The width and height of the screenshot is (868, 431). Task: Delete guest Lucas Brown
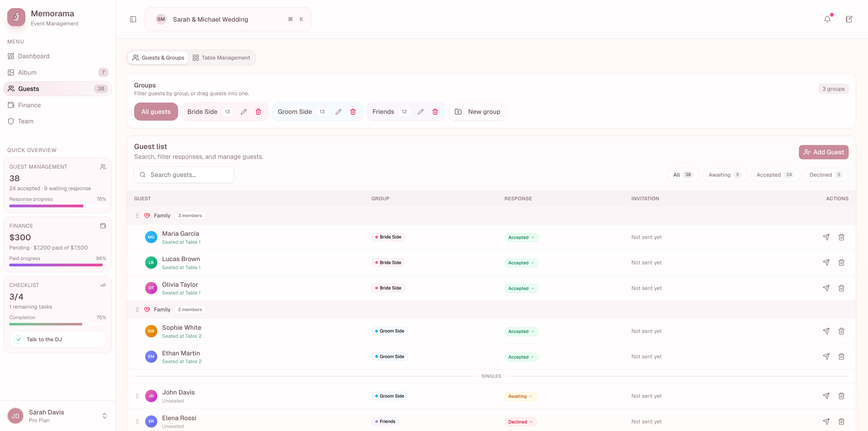coord(841,262)
